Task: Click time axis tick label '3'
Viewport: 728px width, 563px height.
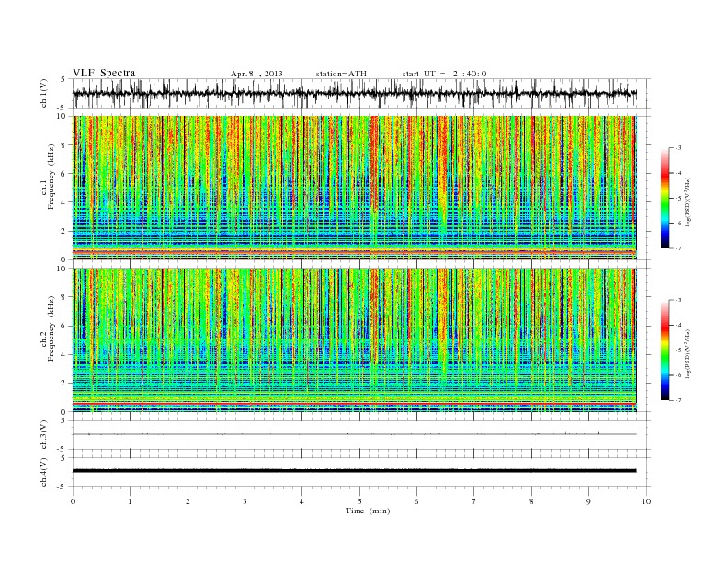Action: click(245, 501)
